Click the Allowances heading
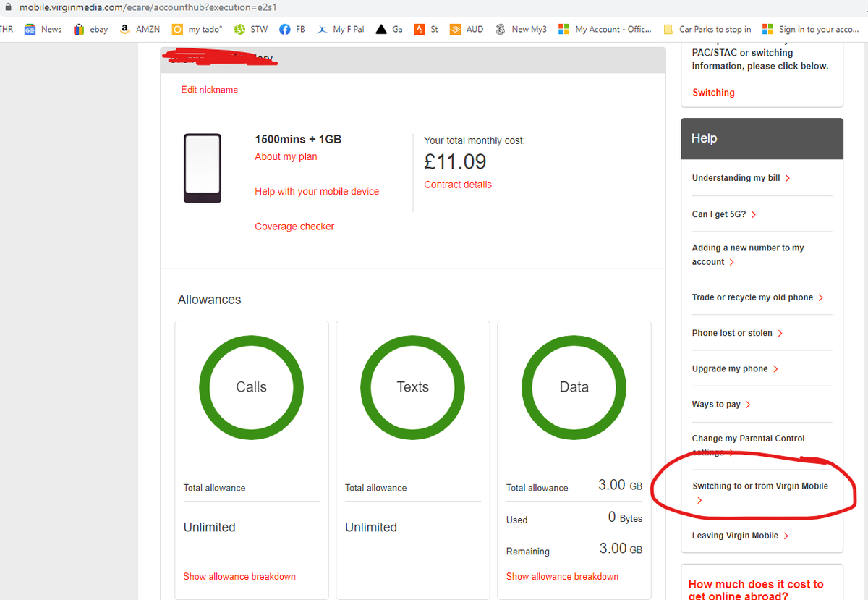The width and height of the screenshot is (868, 600). click(209, 300)
